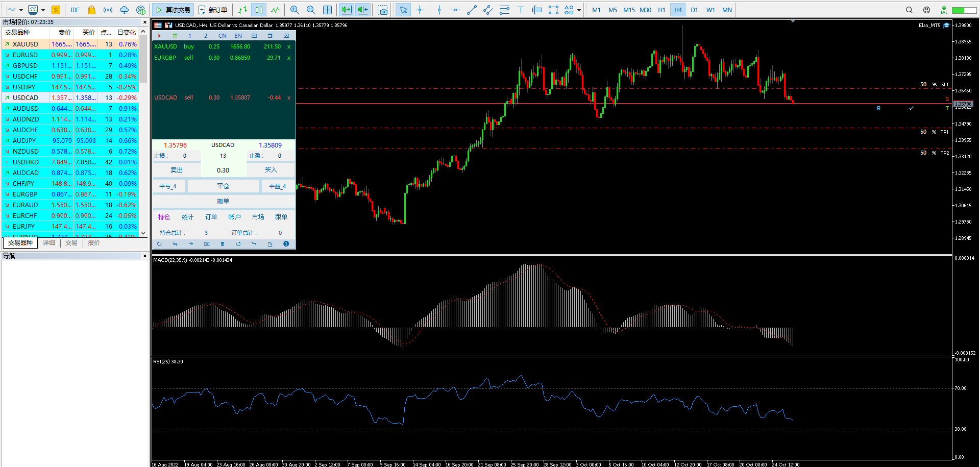Switch panel language to CN
The image size is (980, 467).
tap(223, 36)
